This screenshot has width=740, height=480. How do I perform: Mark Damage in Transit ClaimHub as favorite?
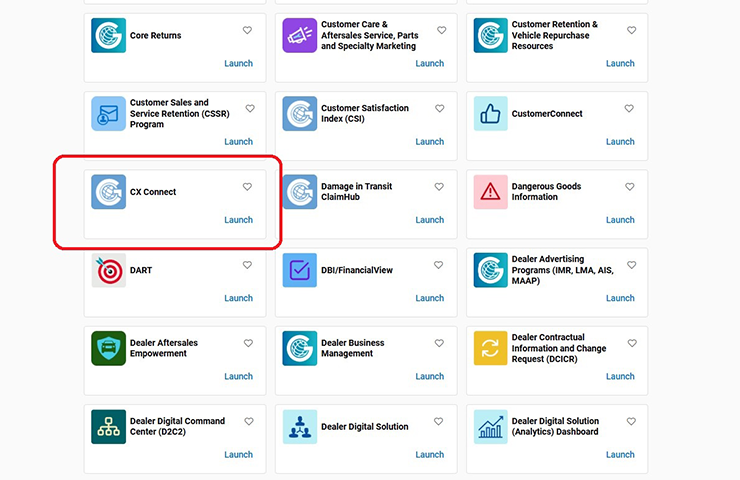[x=438, y=187]
